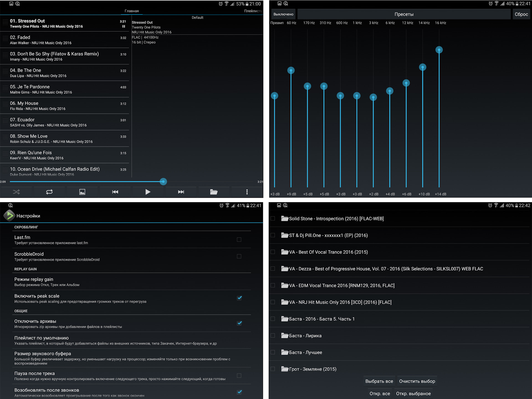
Task: Click 60 Hz band slider knob
Action: click(x=291, y=70)
